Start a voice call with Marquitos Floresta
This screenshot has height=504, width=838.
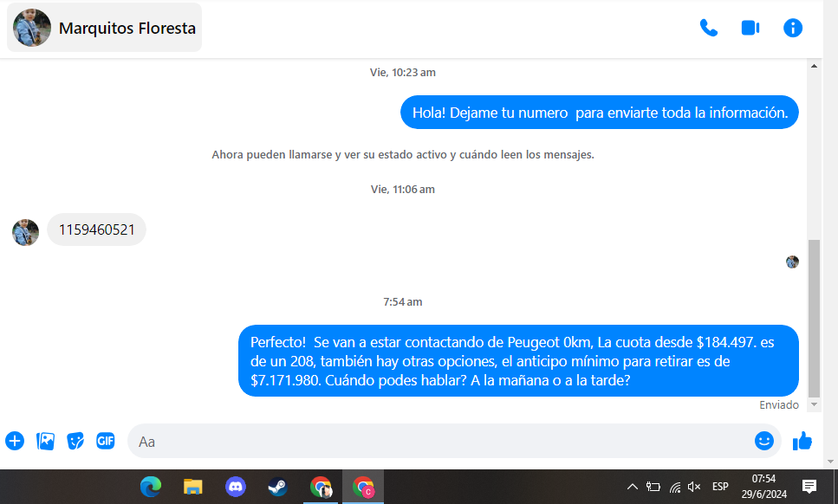pyautogui.click(x=709, y=28)
